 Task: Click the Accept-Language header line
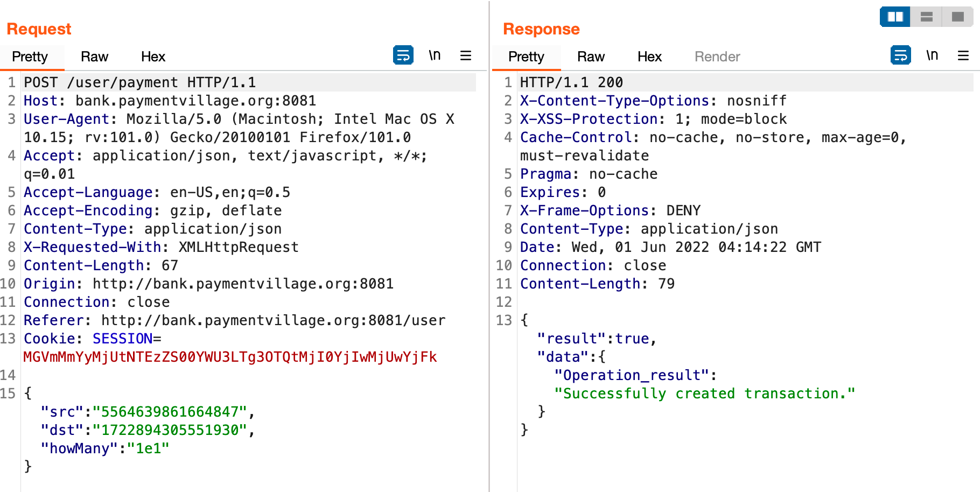[x=157, y=192]
